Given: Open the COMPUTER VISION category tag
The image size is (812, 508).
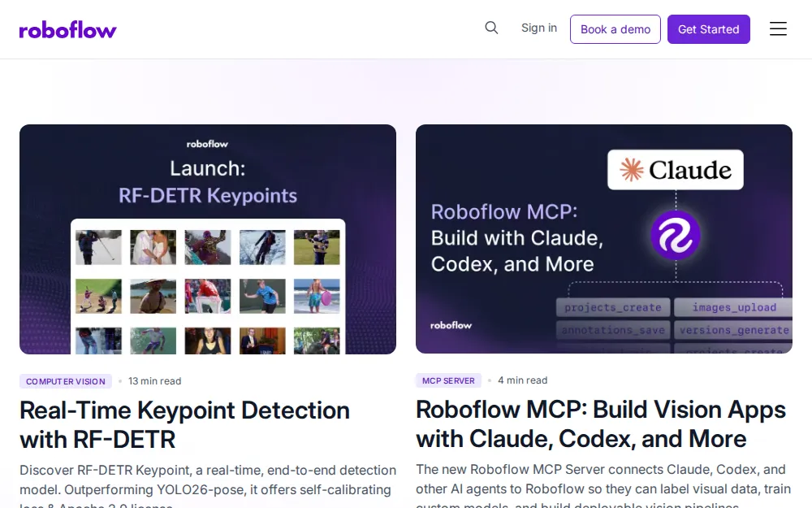Looking at the screenshot, I should (66, 381).
